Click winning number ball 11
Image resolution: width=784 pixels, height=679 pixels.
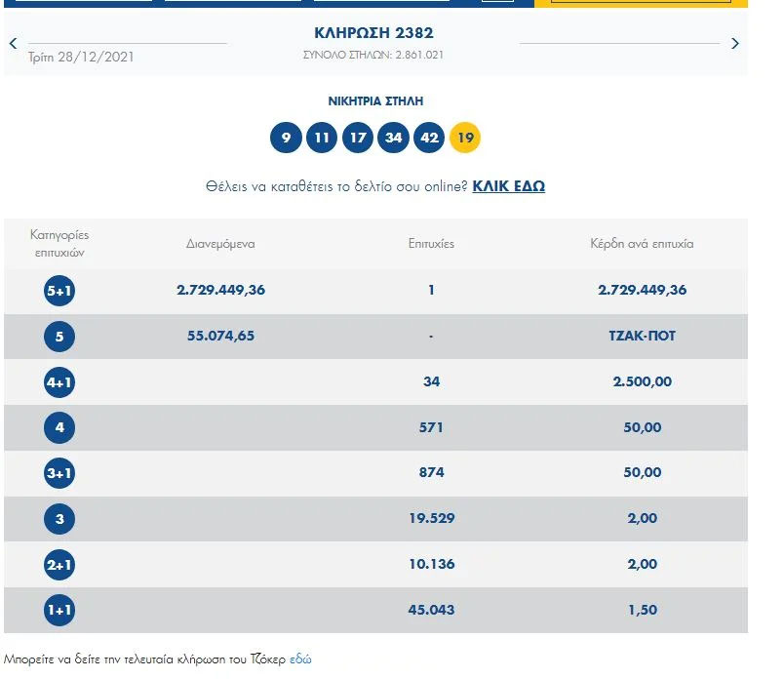[321, 138]
